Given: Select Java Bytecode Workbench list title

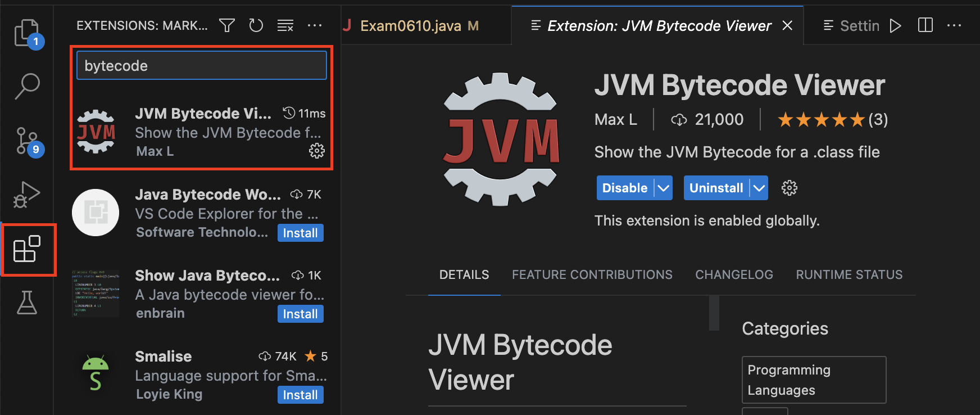Looking at the screenshot, I should 208,195.
